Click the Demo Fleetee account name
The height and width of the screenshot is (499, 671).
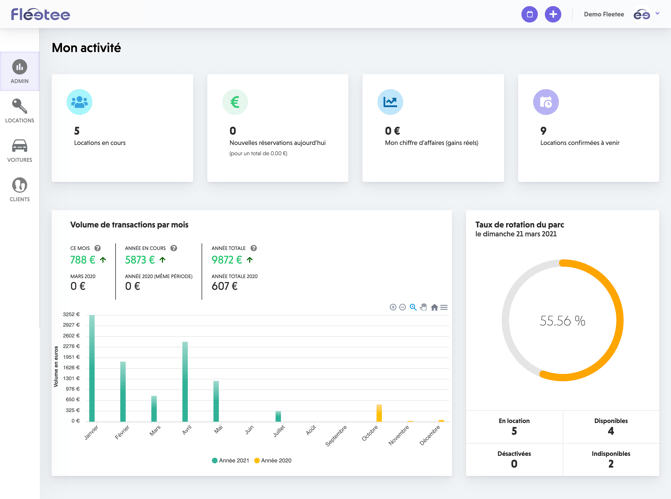(603, 14)
